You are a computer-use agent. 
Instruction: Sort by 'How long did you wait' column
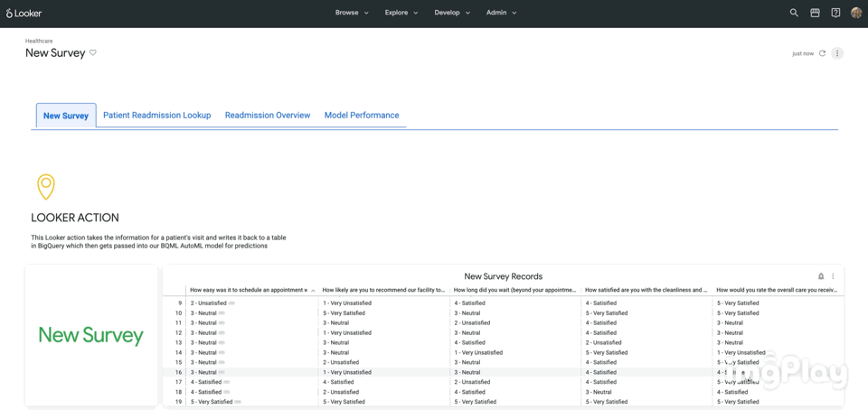point(514,290)
